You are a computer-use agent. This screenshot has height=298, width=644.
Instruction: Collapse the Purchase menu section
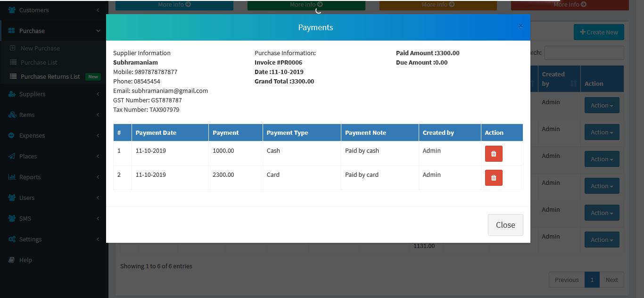(x=98, y=31)
